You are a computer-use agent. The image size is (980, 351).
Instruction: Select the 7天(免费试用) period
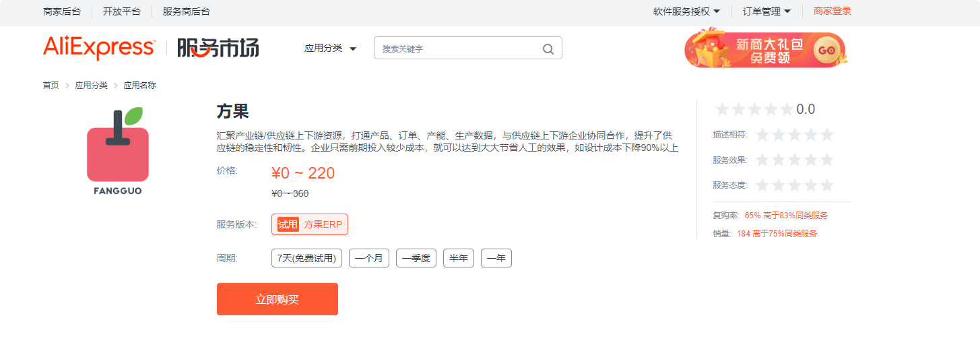pyautogui.click(x=306, y=258)
